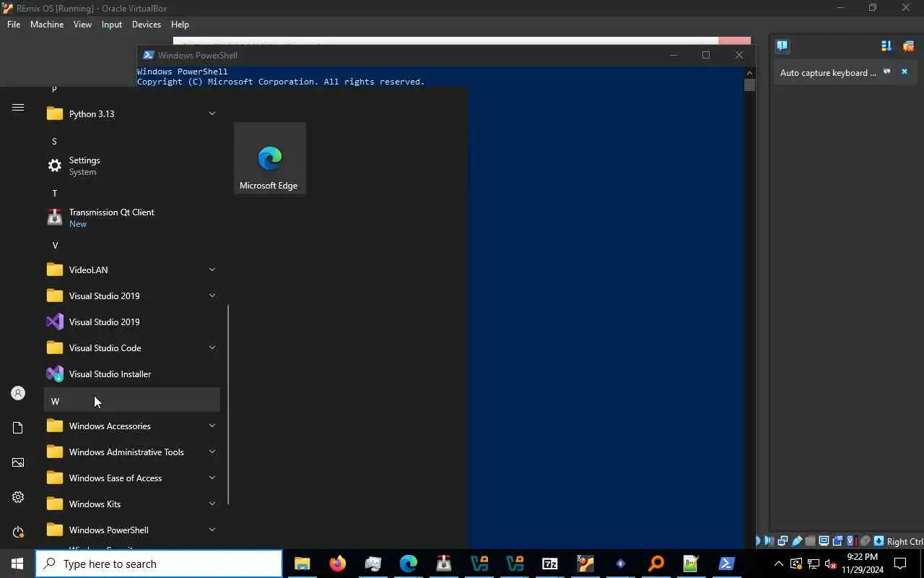Click the W letter header

(x=132, y=400)
